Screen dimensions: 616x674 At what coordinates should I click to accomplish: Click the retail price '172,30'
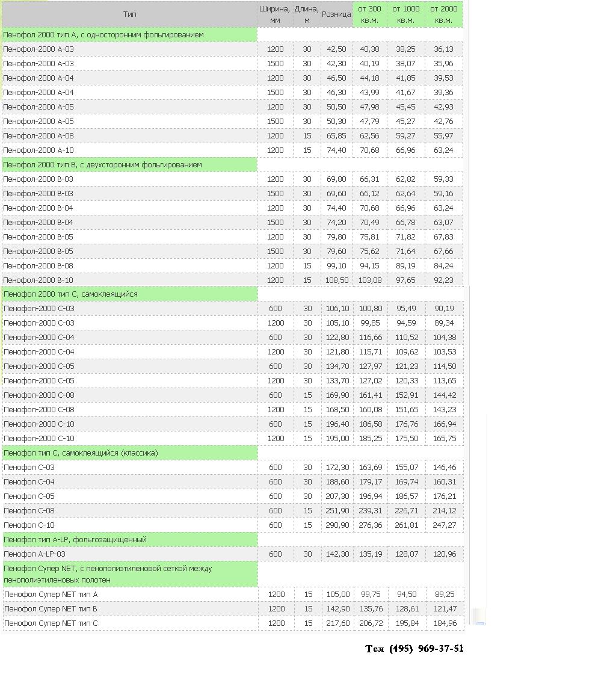(x=337, y=467)
